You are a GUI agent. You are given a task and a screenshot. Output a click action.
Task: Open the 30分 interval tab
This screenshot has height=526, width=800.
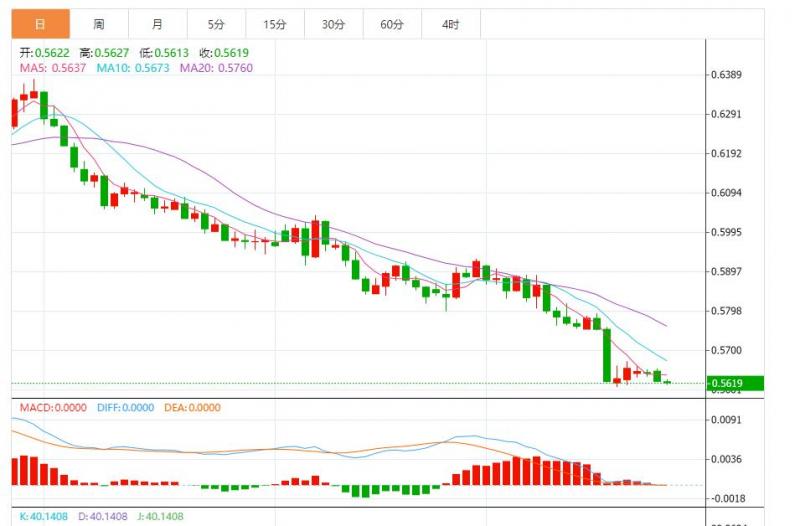coord(334,24)
